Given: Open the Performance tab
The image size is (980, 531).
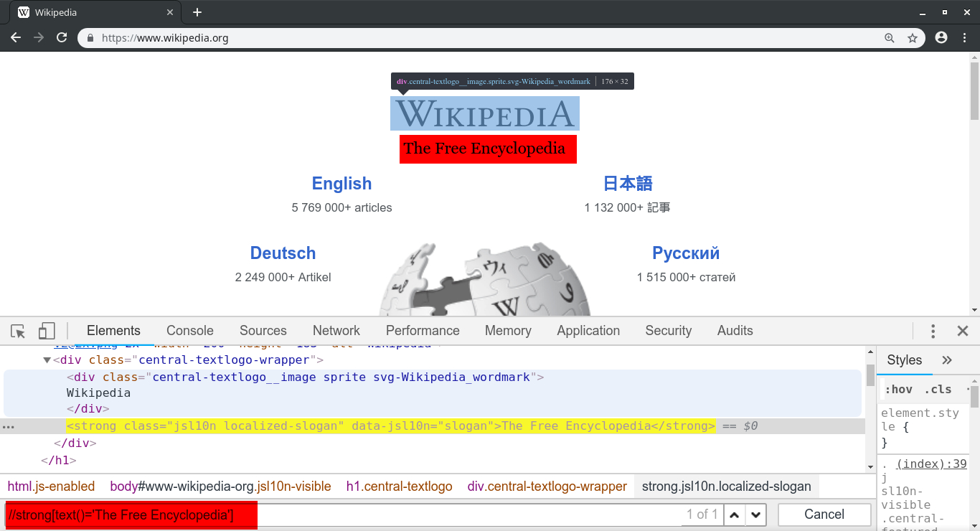Looking at the screenshot, I should tap(423, 331).
